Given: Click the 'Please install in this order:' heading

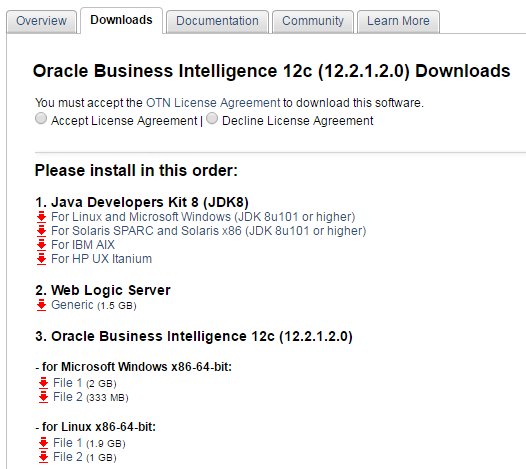Looking at the screenshot, I should [136, 170].
